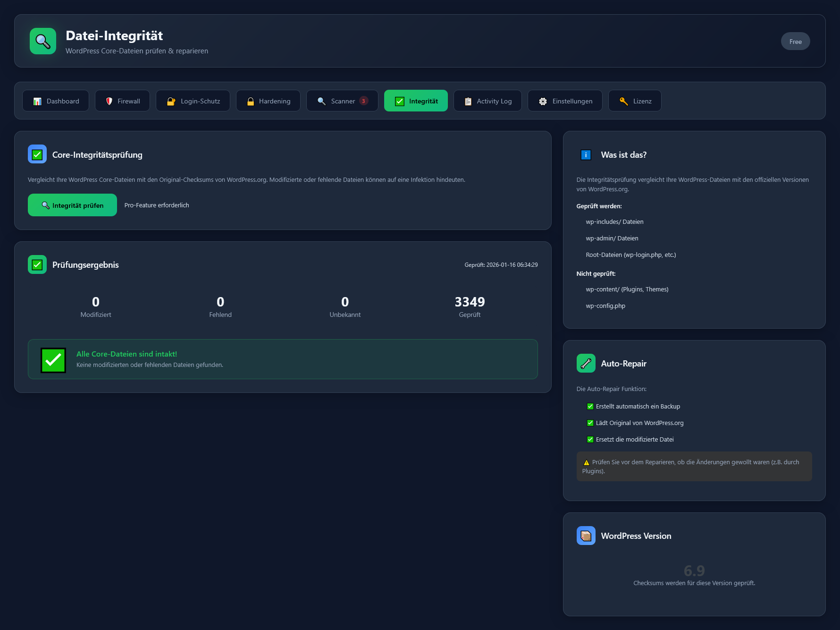Click checkmark beside Erstellt automatisch ein Backup

590,407
